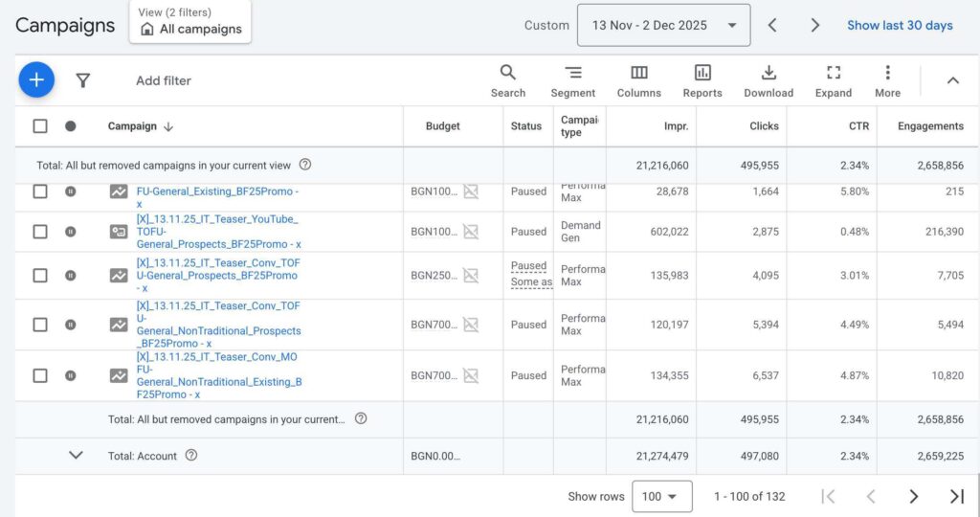Open the filter funnel icon

82,80
